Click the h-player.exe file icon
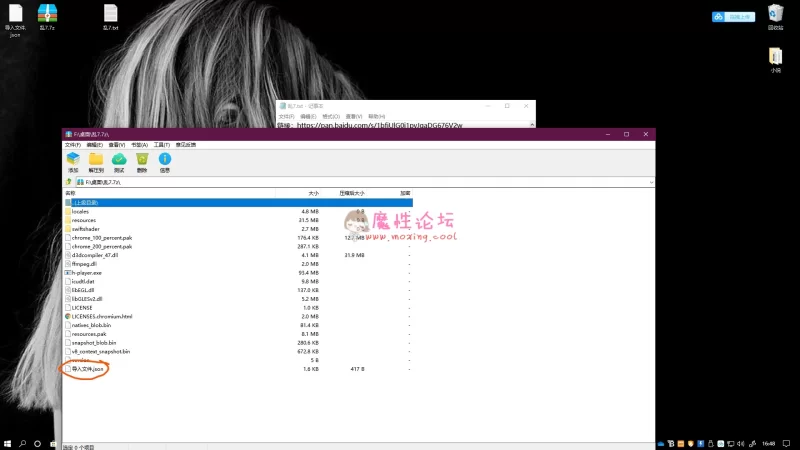The width and height of the screenshot is (800, 450). [67, 273]
